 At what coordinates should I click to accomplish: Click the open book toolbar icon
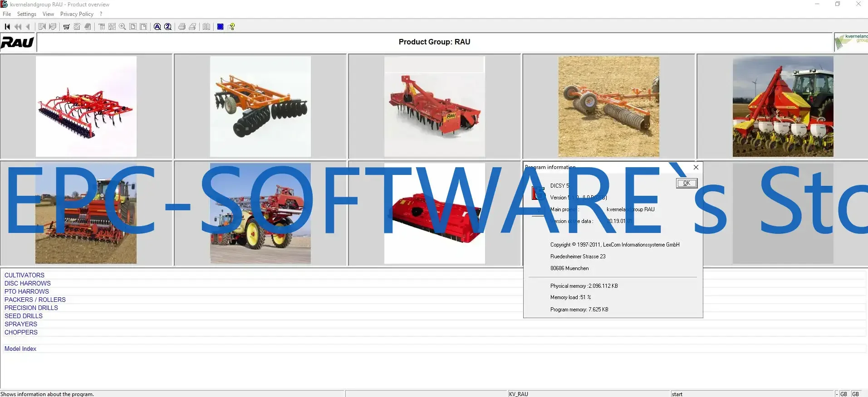click(x=206, y=27)
